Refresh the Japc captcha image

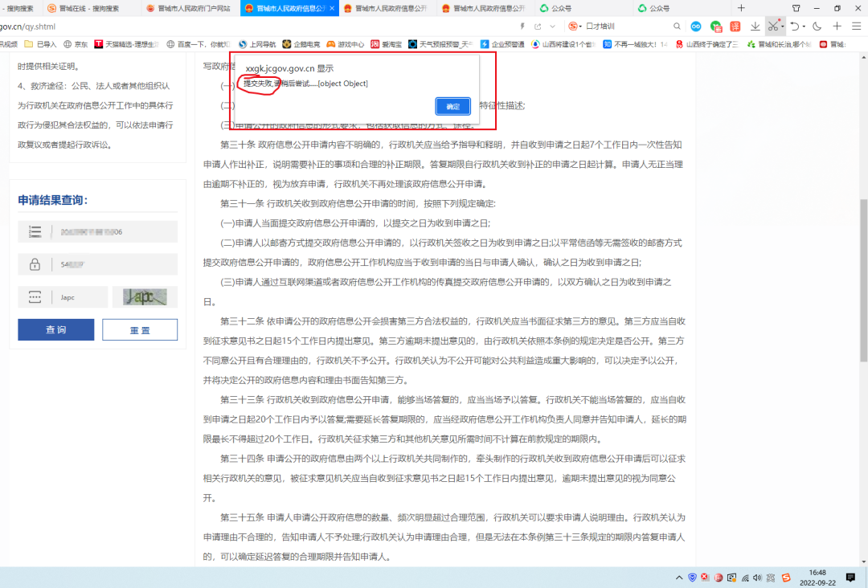point(145,297)
